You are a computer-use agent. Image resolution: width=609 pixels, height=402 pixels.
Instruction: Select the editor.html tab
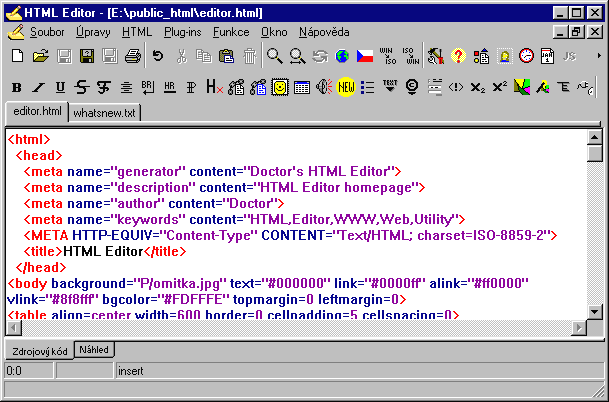(x=37, y=111)
